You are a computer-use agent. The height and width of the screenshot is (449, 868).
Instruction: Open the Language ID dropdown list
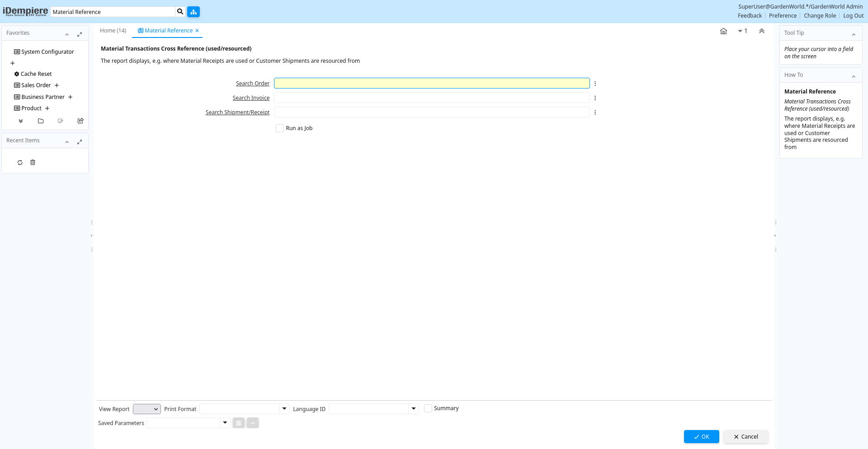[x=414, y=409]
